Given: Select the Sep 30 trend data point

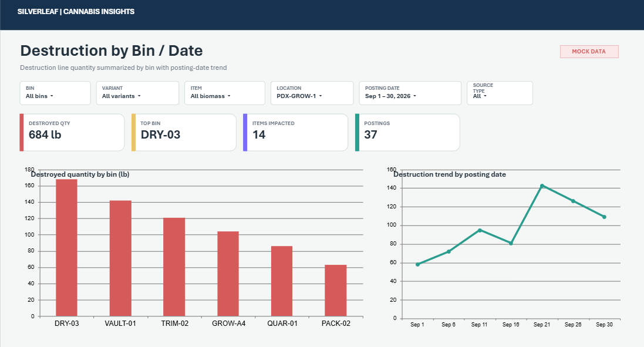Looking at the screenshot, I should 604,217.
